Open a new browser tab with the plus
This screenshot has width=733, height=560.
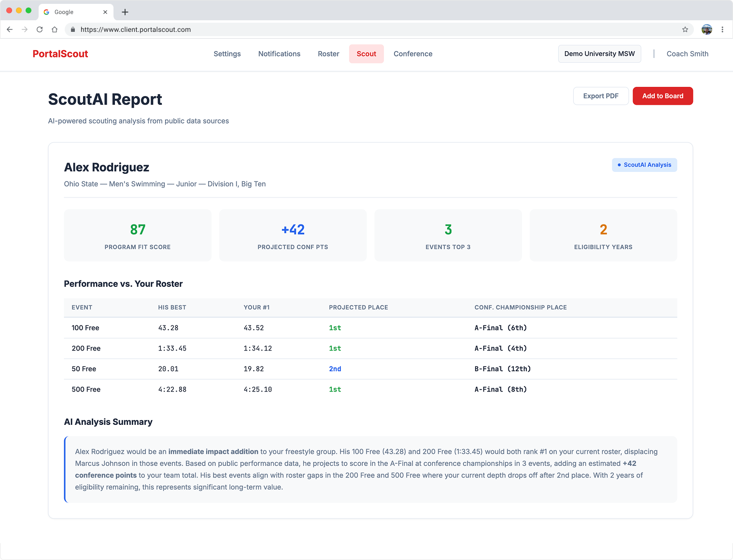coord(125,12)
